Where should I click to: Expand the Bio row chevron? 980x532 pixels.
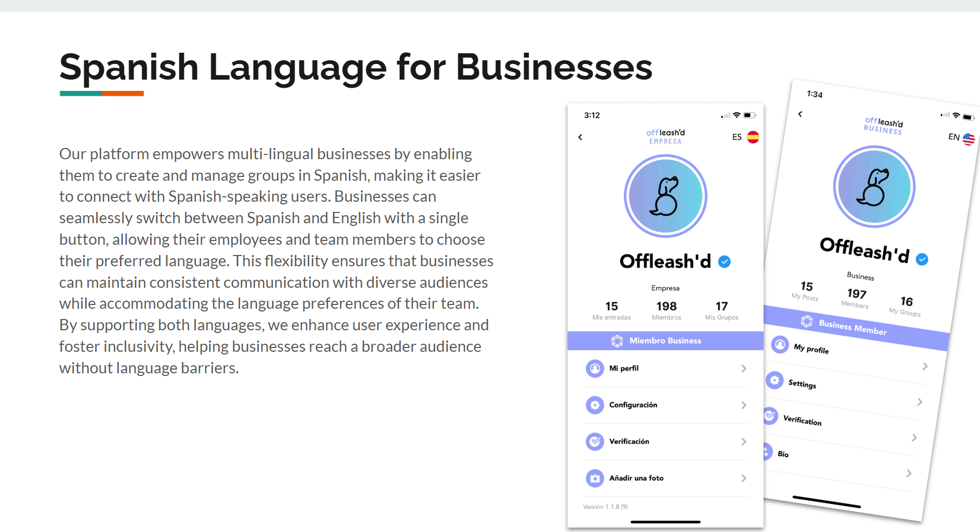pos(909,473)
